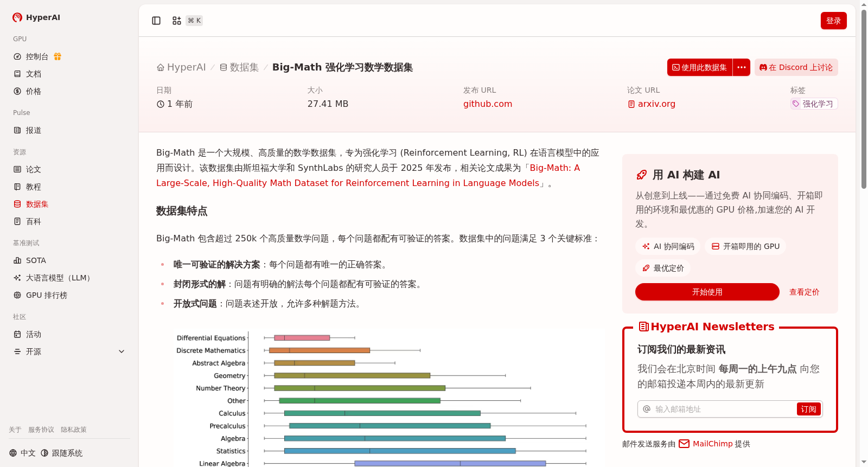Screen dimensions: 868x467
Task: Open 大语言模型（LLM）in sidebar
Action: click(x=60, y=278)
